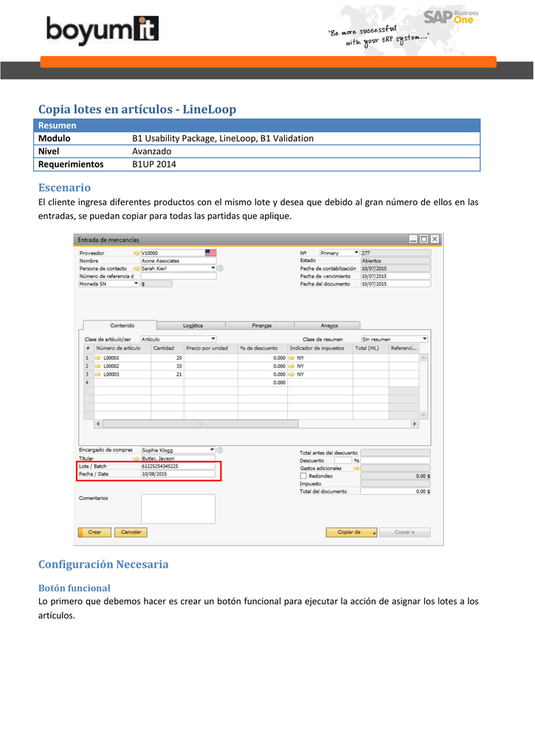
Task: Click the Estado field showing Abiertos
Action: pos(396,261)
